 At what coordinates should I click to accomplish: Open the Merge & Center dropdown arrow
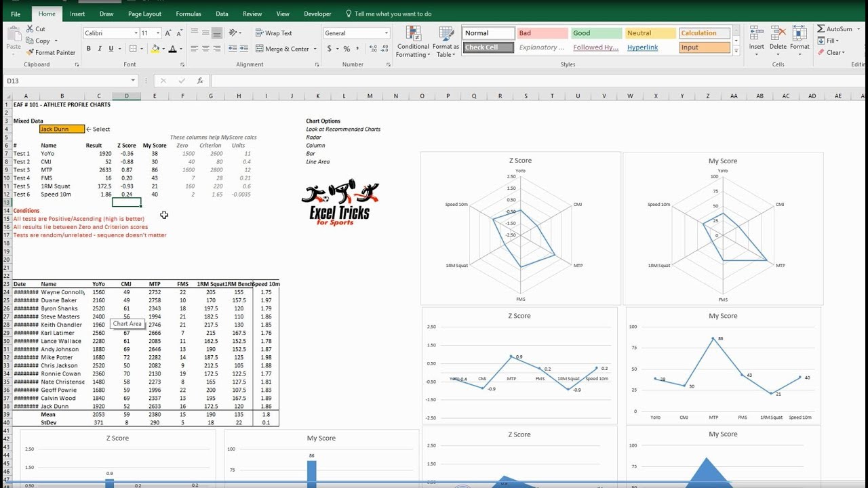(x=315, y=49)
